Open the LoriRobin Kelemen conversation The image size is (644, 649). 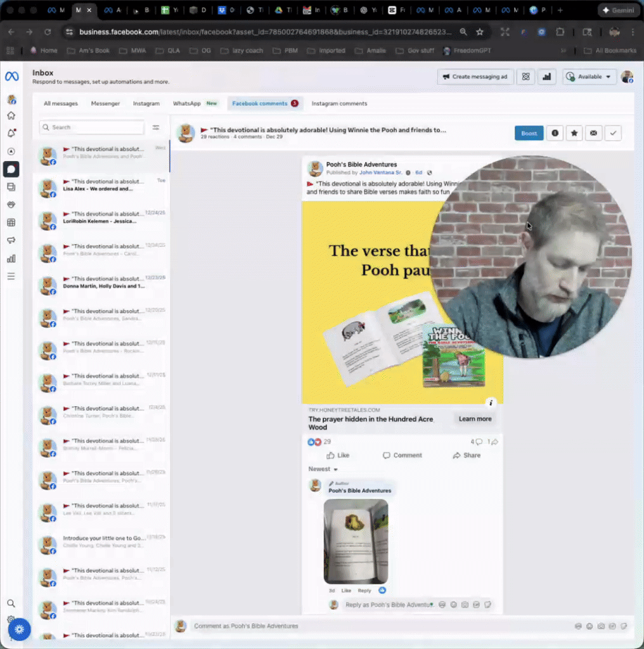click(x=101, y=221)
